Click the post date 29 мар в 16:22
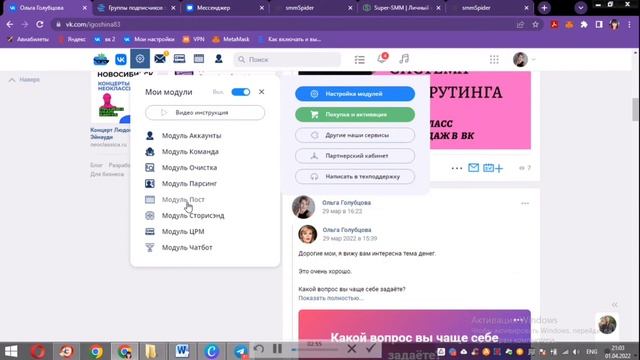 [x=342, y=211]
